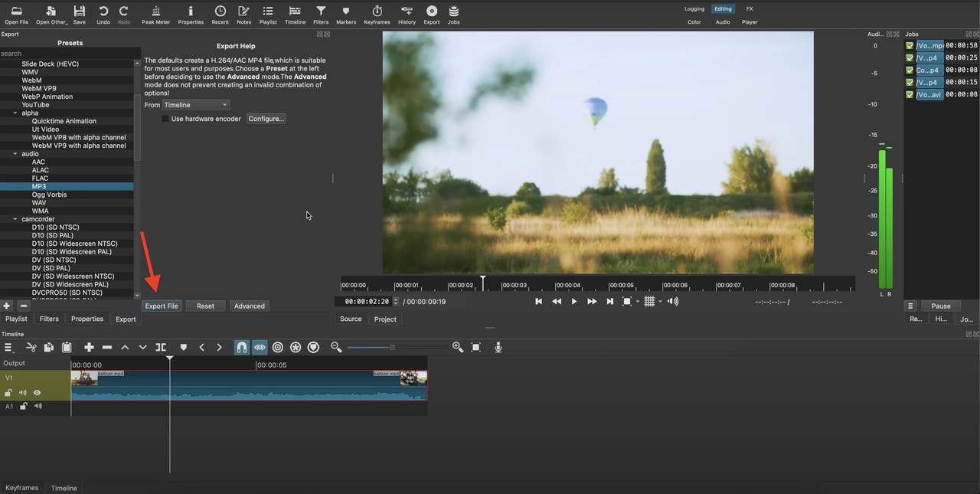Image resolution: width=980 pixels, height=494 pixels.
Task: Paste clip using timeline clipboard icon
Action: tap(67, 348)
